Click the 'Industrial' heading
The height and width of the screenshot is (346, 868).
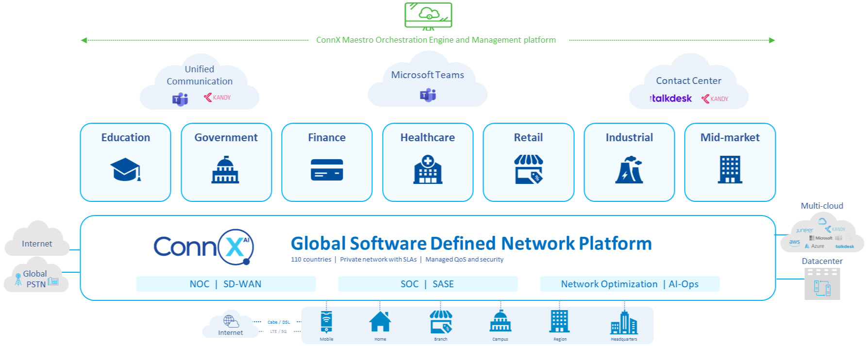pos(629,137)
